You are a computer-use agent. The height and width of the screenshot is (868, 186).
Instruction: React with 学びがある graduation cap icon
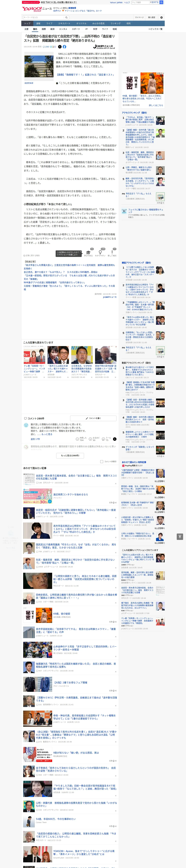pyautogui.click(x=89, y=252)
